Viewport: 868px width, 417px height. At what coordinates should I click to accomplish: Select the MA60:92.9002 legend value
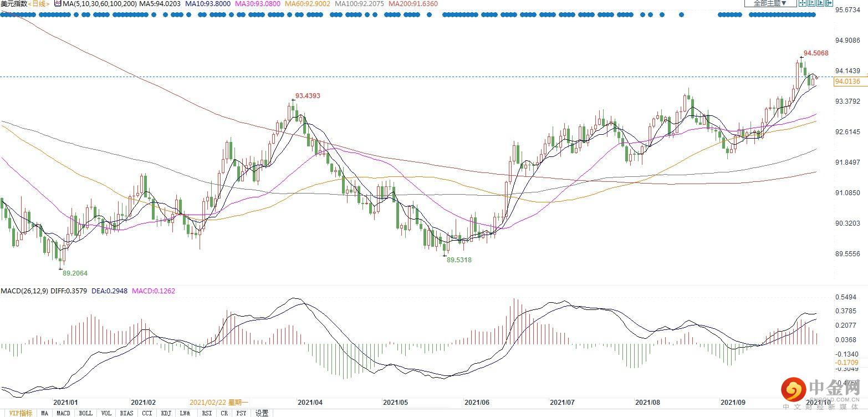tap(308, 3)
